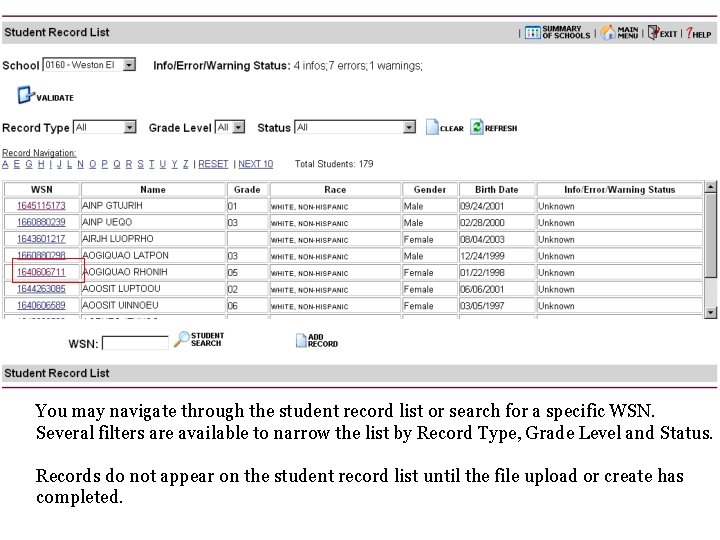Click the table's vertical scrollbar thumb
Viewport: 720px width, 540px height.
pyautogui.click(x=711, y=235)
